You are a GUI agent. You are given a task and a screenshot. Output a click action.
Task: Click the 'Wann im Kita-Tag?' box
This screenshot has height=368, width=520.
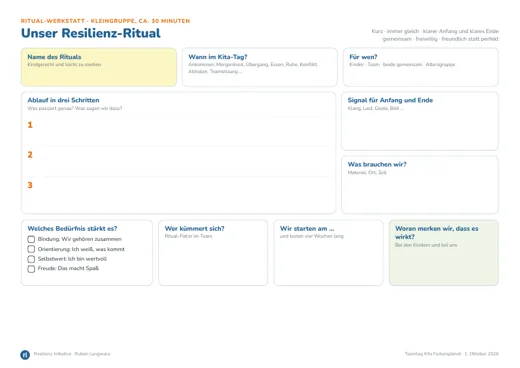pos(260,67)
